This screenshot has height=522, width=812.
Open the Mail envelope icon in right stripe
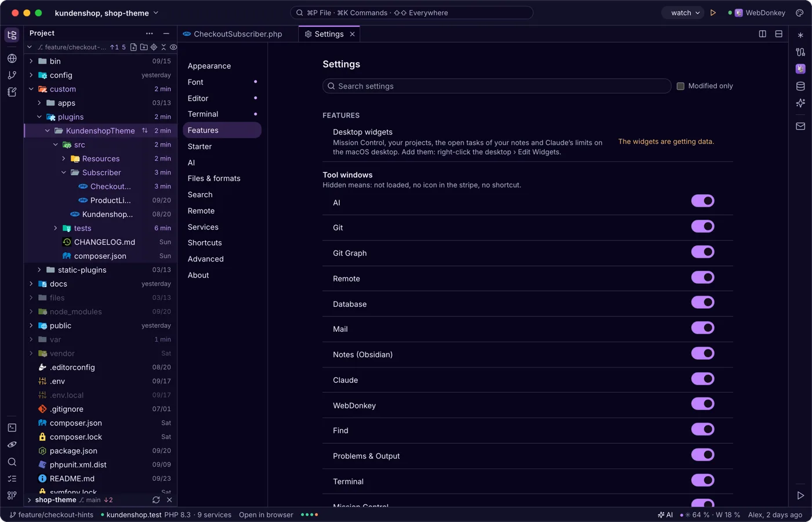[x=800, y=126]
